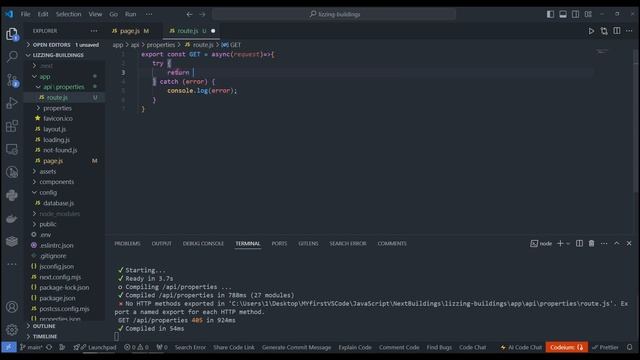
Task: Expand the Open Editors section
Action: point(63,44)
